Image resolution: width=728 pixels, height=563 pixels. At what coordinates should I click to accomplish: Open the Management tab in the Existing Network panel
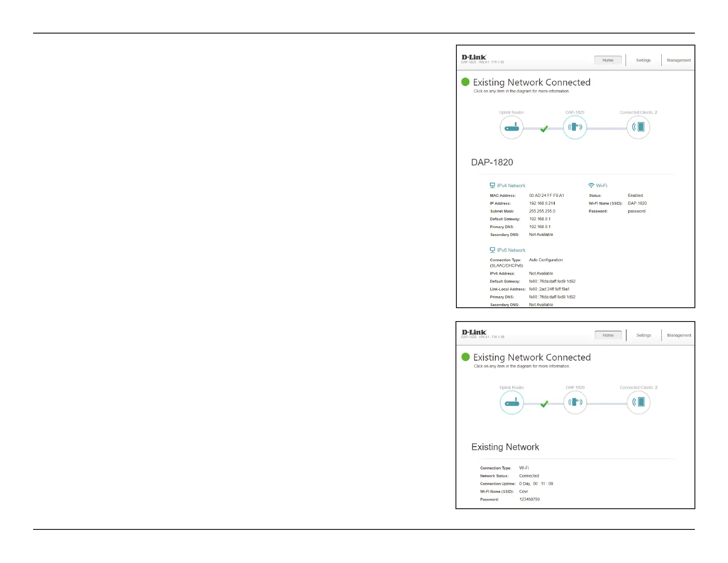click(x=679, y=335)
